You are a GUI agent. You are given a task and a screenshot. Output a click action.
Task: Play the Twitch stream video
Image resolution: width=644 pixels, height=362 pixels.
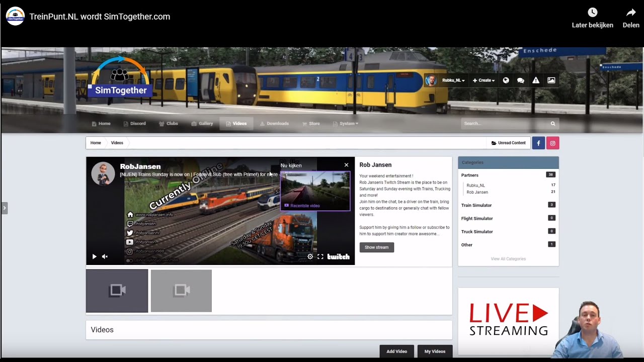point(94,256)
